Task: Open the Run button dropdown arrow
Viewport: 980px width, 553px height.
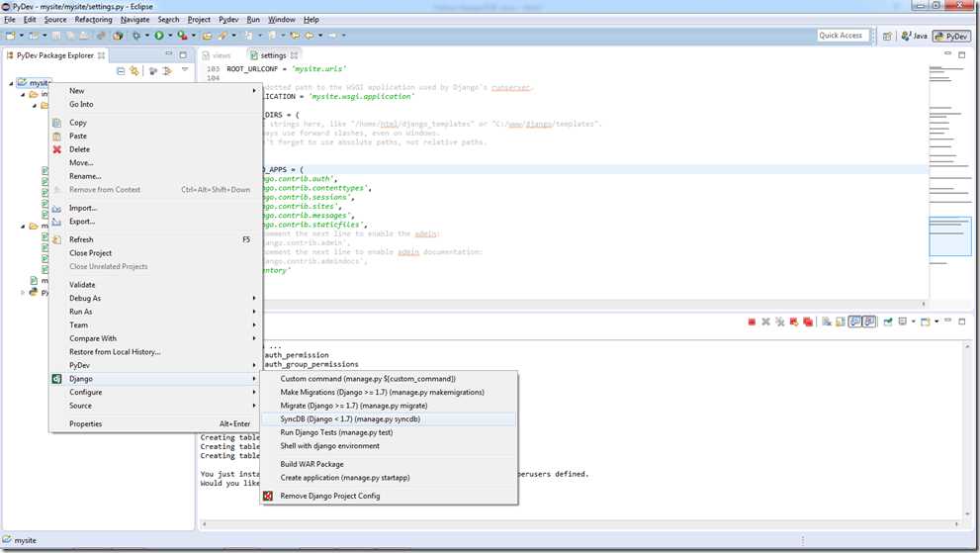Action: point(170,36)
